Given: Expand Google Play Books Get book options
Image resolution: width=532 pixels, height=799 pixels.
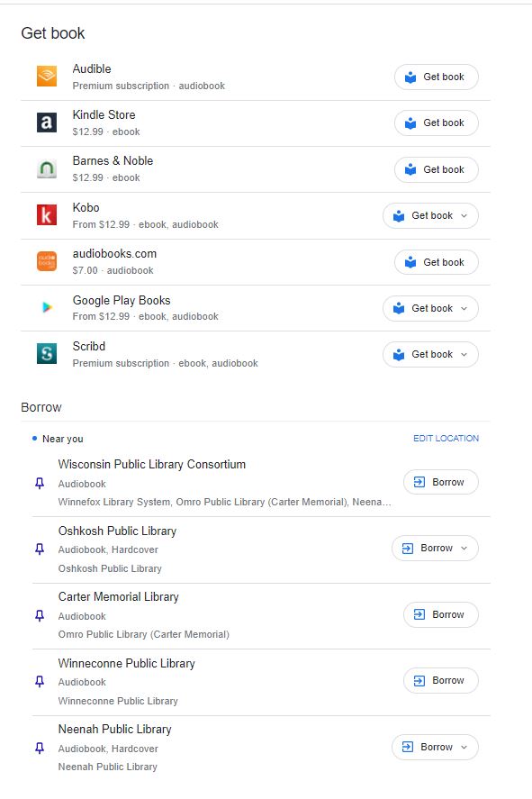Looking at the screenshot, I should pyautogui.click(x=464, y=308).
